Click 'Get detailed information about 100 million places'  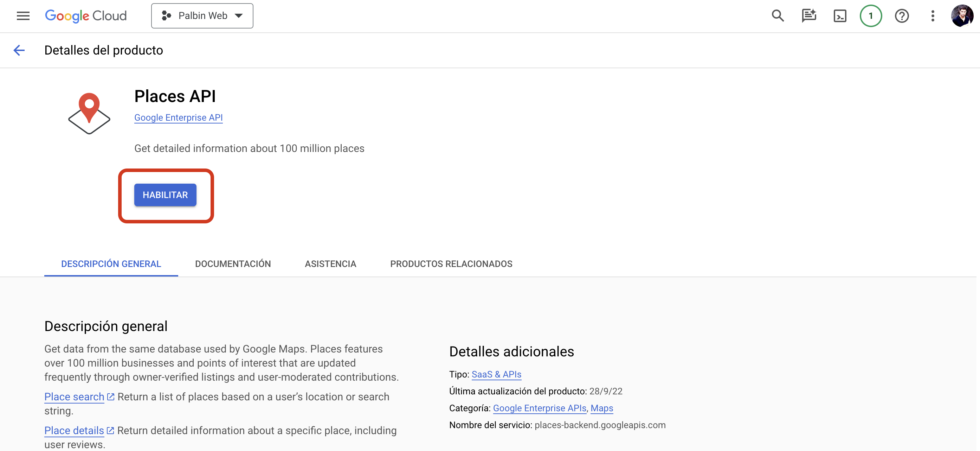click(249, 148)
